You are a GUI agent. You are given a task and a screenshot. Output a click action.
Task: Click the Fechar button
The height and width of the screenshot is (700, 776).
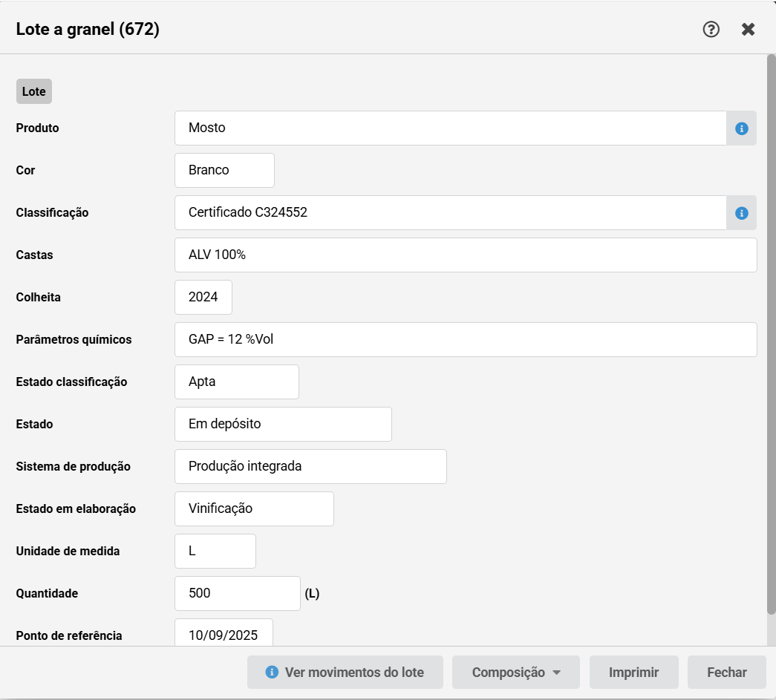pyautogui.click(x=726, y=673)
